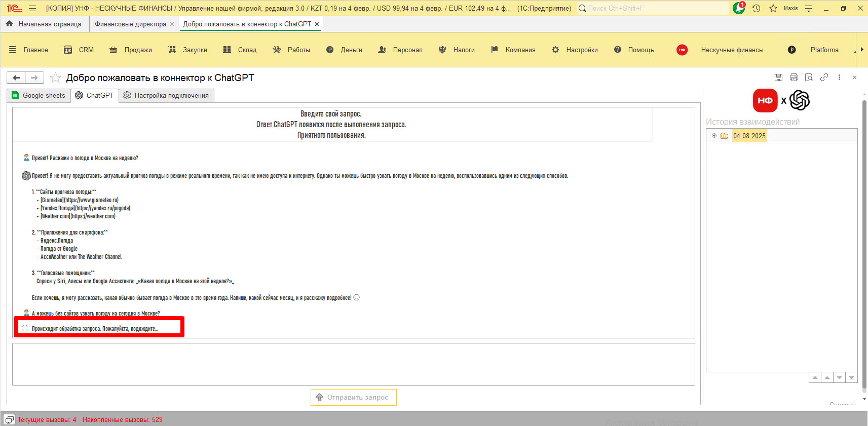Open the notifications bell with red badge
This screenshot has width=868, height=426.
pos(739,8)
